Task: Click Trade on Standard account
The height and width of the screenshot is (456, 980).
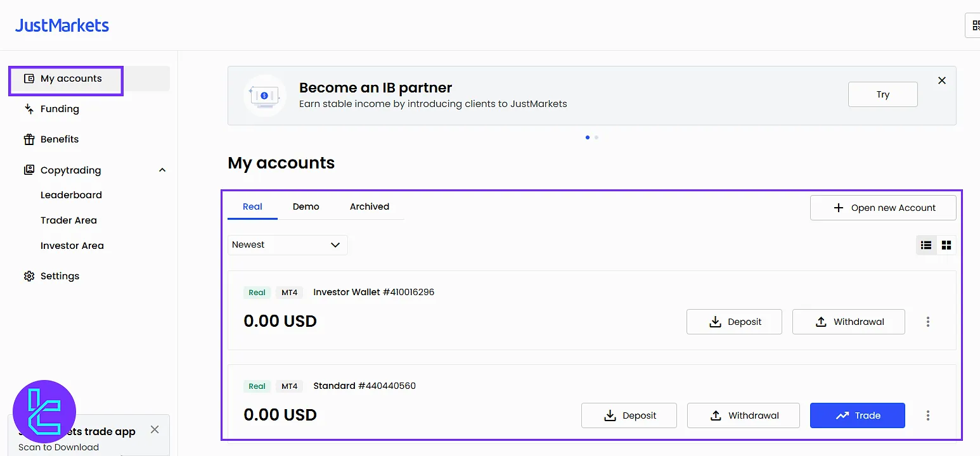Action: click(858, 415)
